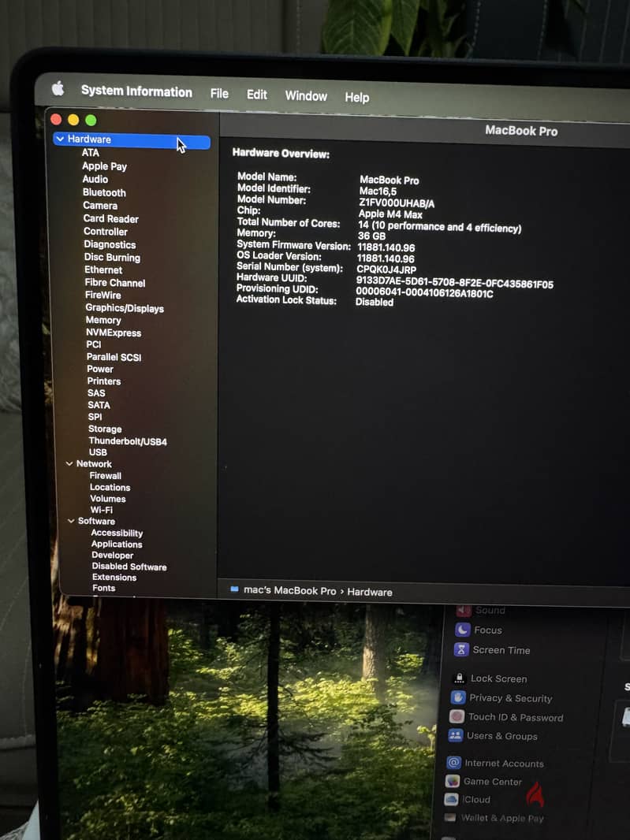630x840 pixels.
Task: Select Disc Burning in the sidebar
Action: tap(112, 257)
